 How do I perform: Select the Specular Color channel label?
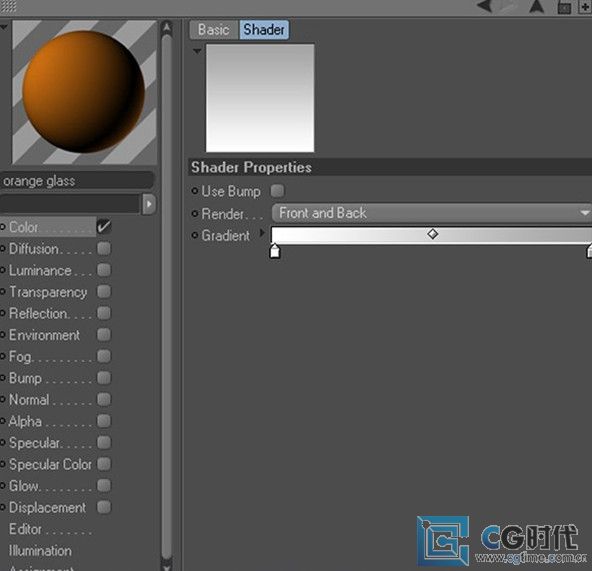coord(50,465)
